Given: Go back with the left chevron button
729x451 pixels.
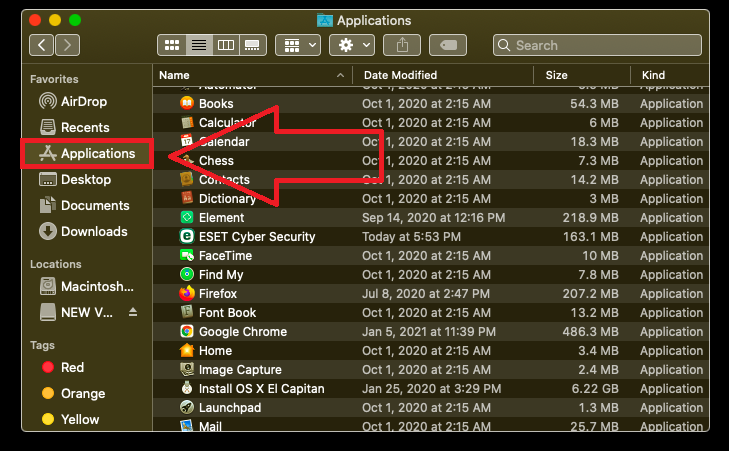Looking at the screenshot, I should 41,45.
